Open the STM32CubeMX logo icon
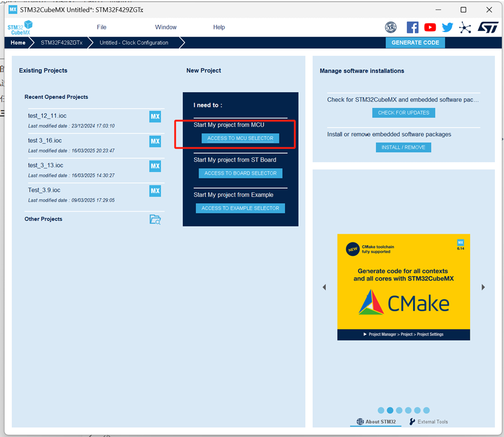The image size is (504, 437). 20,28
